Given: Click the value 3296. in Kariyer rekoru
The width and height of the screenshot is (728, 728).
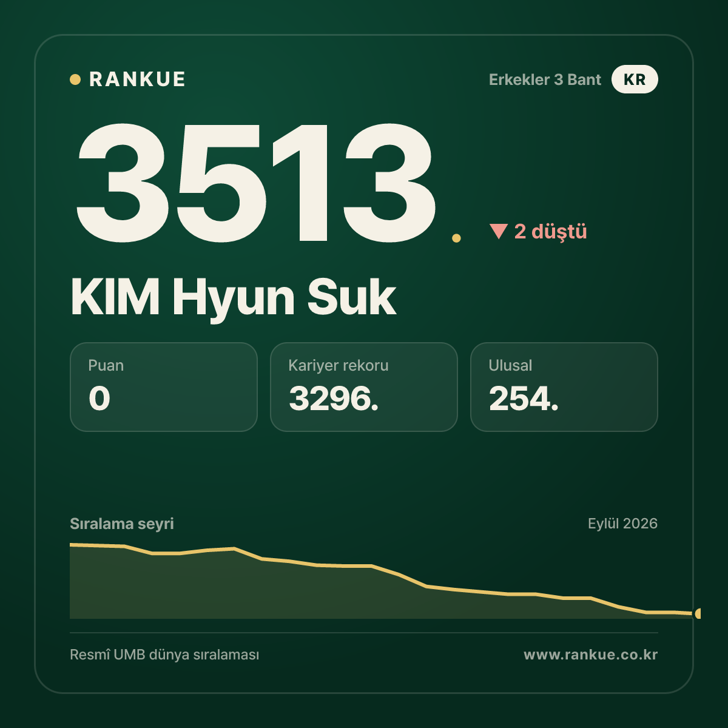Looking at the screenshot, I should click(x=334, y=399).
